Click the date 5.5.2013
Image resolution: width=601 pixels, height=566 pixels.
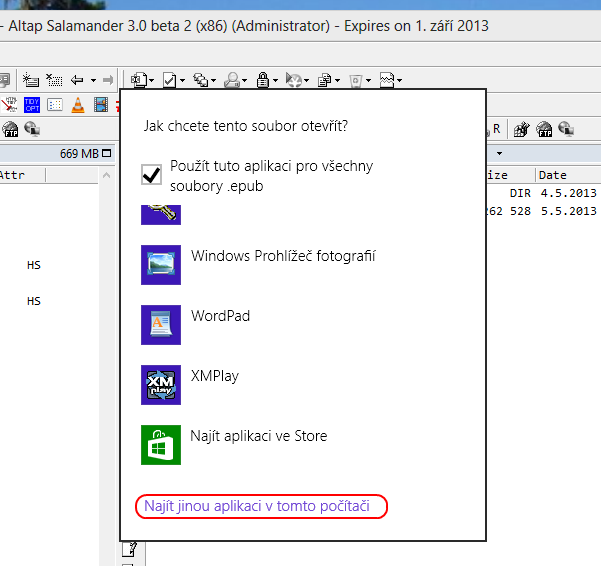click(568, 211)
